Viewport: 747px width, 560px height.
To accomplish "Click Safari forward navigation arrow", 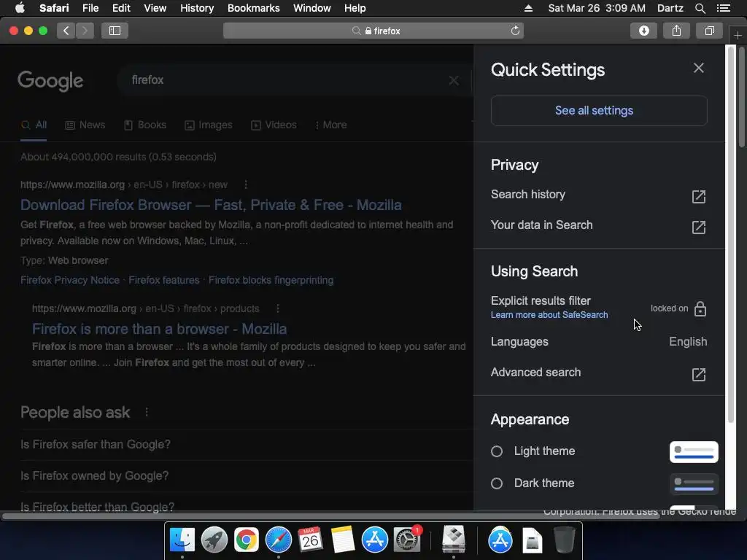I will coord(85,31).
